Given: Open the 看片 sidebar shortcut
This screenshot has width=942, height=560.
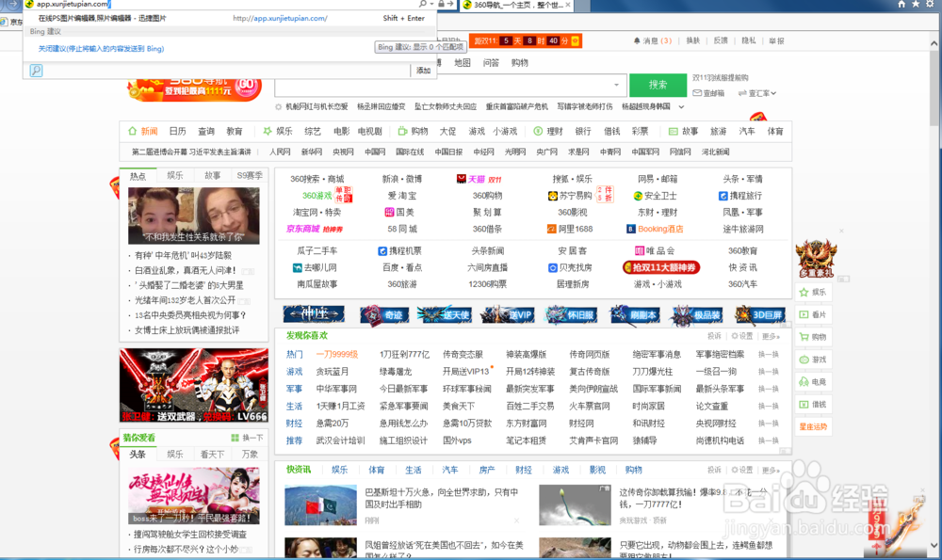Looking at the screenshot, I should (812, 314).
